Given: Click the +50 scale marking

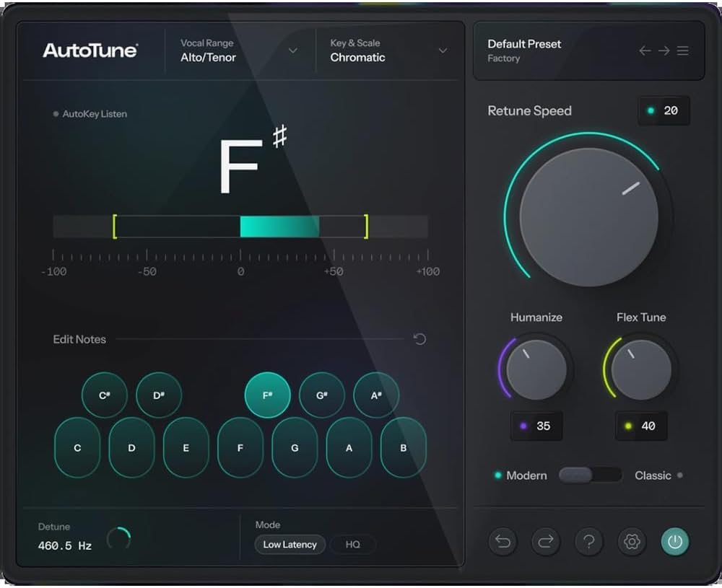Looking at the screenshot, I should point(334,271).
